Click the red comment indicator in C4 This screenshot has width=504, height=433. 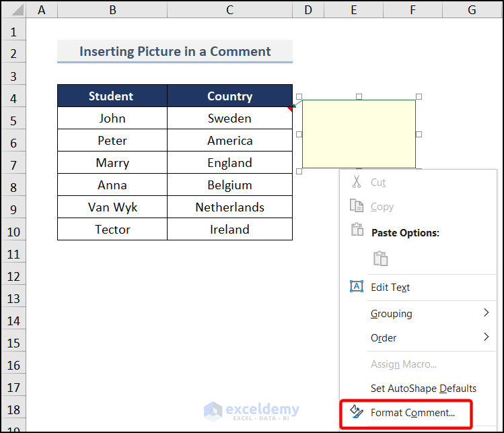290,109
